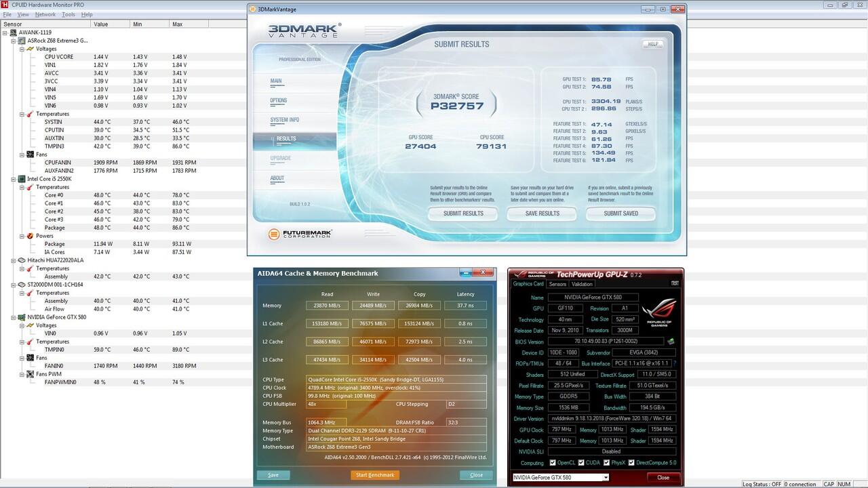The height and width of the screenshot is (488, 868).
Task: Click the CPUID Hardware Monitor title bar icon
Action: 4,5
